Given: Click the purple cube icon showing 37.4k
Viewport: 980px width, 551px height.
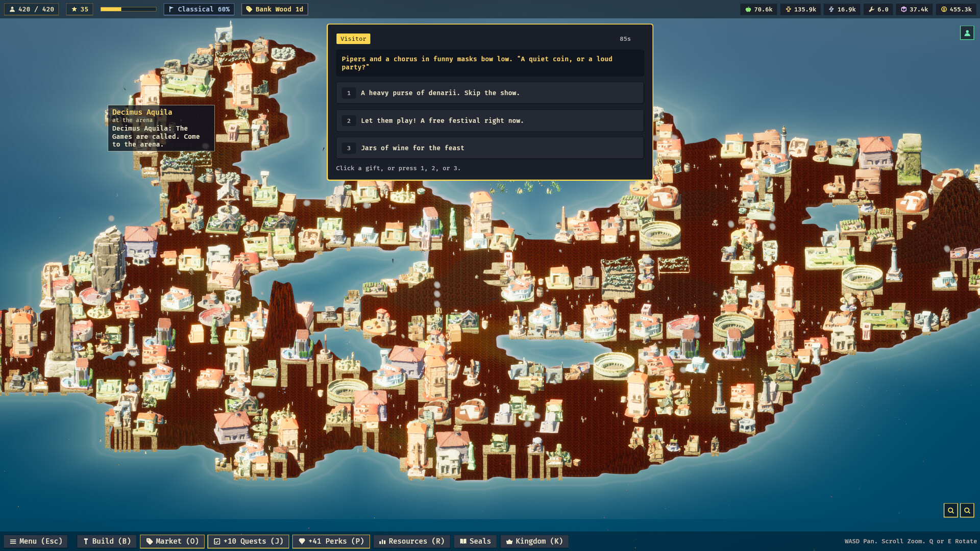Looking at the screenshot, I should (903, 9).
